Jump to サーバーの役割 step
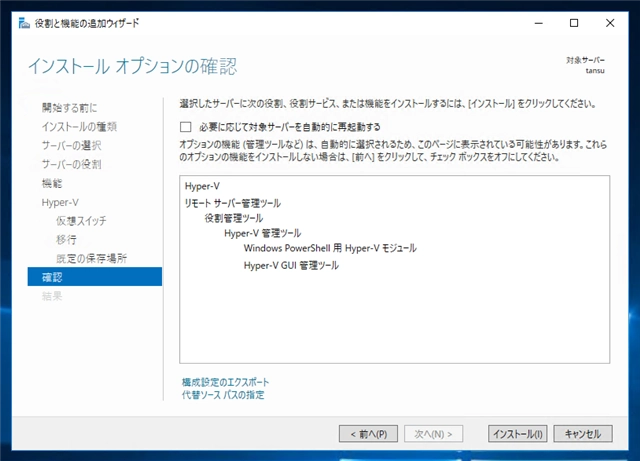The width and height of the screenshot is (640, 461). (71, 164)
